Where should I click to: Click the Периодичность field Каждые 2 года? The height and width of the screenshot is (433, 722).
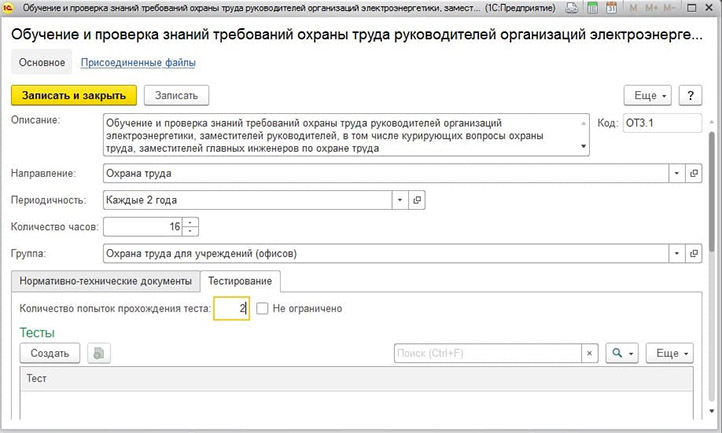(x=248, y=200)
